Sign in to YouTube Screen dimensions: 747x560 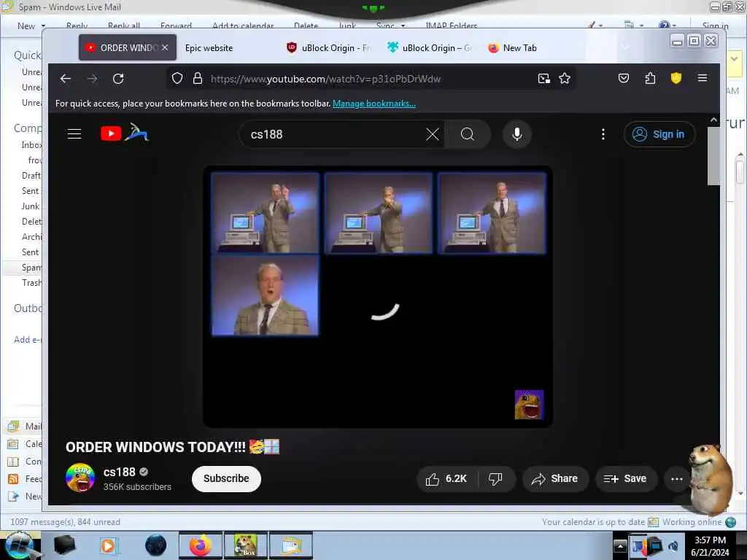pos(659,134)
